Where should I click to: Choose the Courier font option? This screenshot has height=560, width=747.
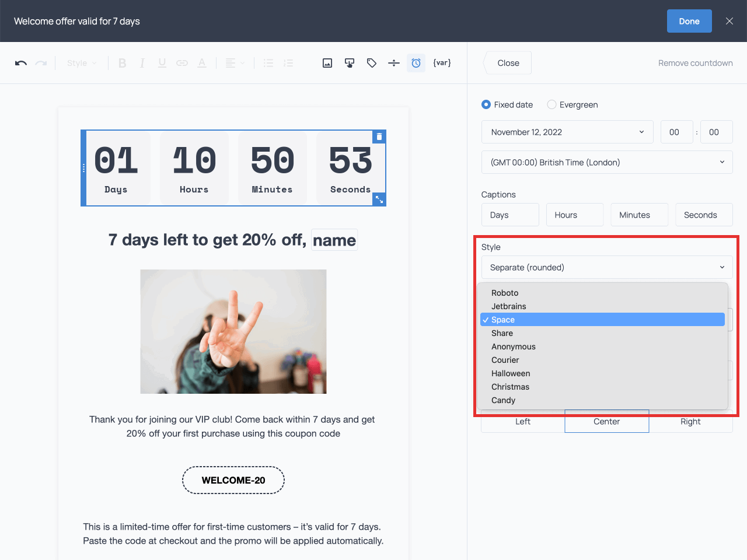click(x=602, y=360)
